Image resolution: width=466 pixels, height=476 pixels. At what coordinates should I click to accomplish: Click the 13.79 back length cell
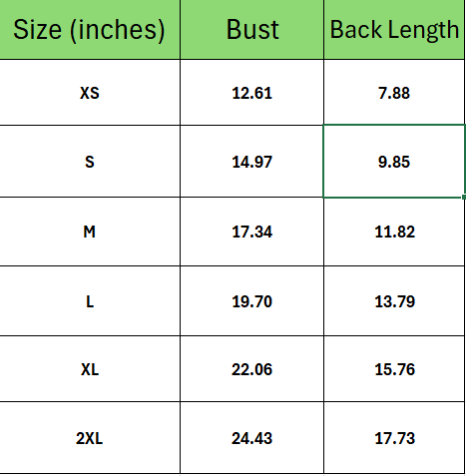click(394, 301)
